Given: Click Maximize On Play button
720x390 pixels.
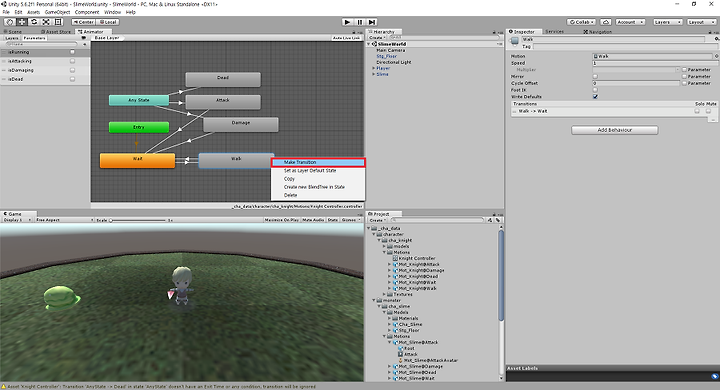Looking at the screenshot, I should click(281, 220).
